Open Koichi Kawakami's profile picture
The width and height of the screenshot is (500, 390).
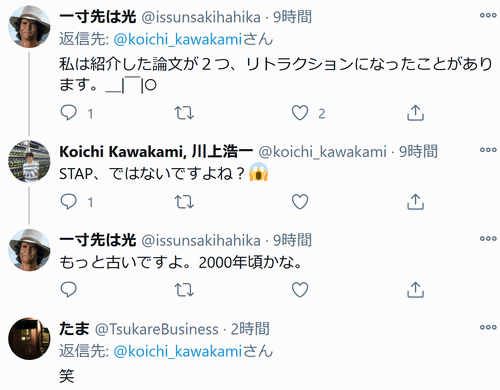coord(29,161)
